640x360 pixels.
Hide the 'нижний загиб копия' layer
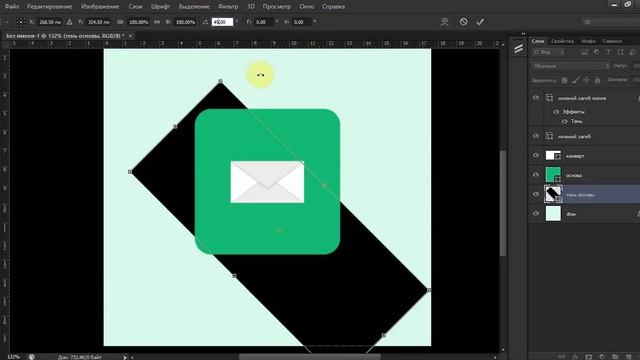coord(536,98)
